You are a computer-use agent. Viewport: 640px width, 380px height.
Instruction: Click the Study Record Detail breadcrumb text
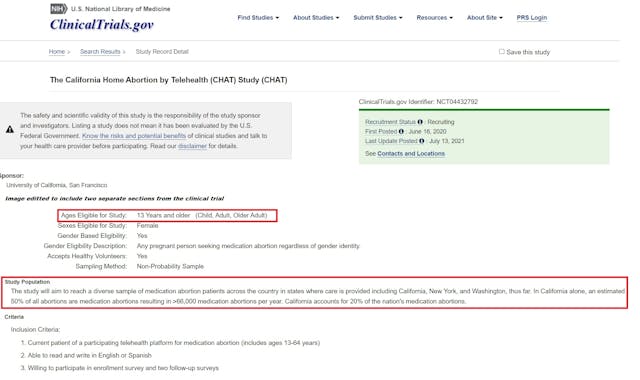click(162, 51)
